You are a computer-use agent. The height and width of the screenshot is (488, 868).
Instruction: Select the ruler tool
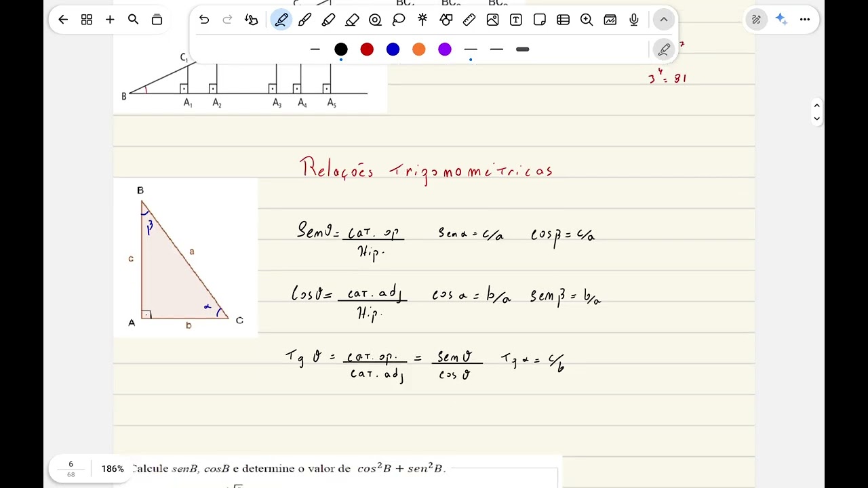tap(469, 20)
